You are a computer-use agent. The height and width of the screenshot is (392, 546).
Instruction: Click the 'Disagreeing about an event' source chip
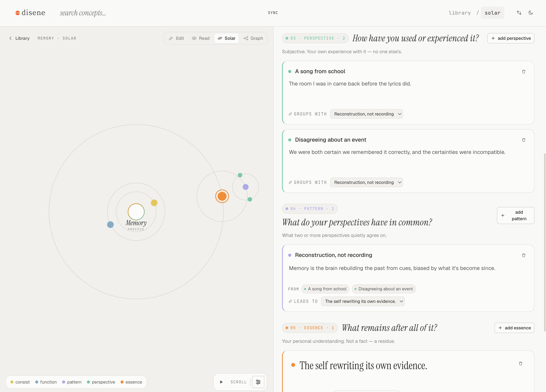click(x=384, y=289)
